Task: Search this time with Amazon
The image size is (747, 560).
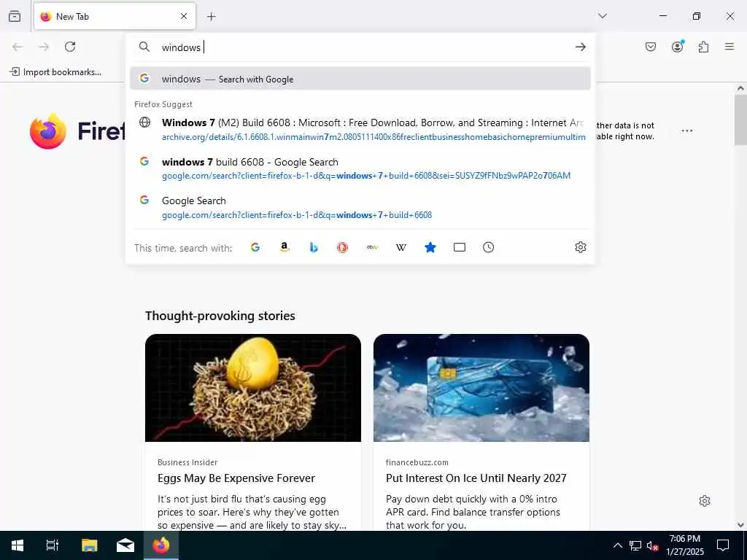Action: 285,247
